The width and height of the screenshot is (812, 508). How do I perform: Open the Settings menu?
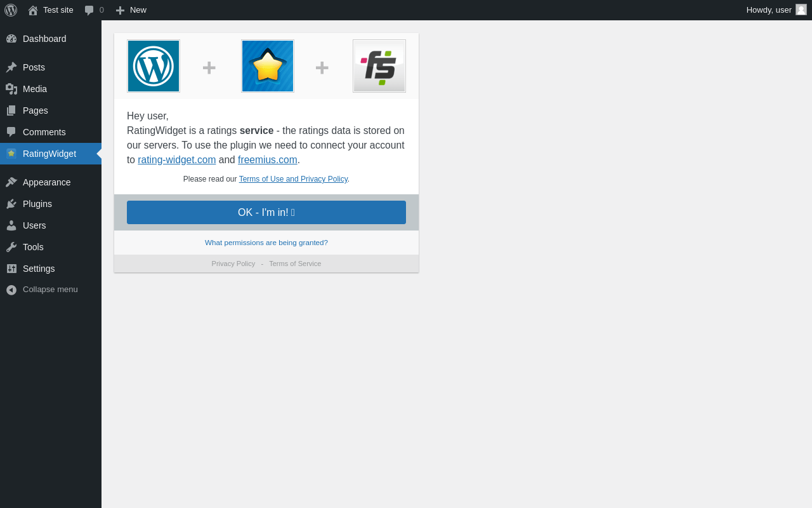click(x=51, y=269)
